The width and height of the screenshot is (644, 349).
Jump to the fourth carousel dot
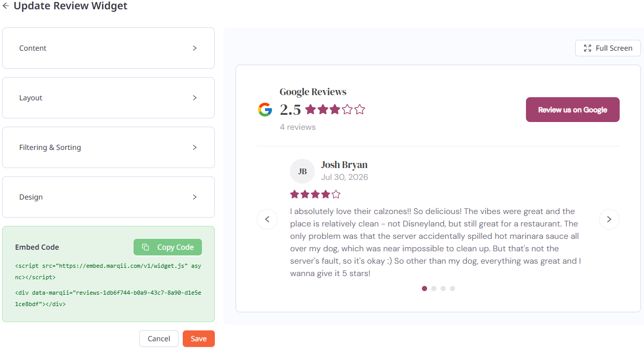click(x=452, y=289)
